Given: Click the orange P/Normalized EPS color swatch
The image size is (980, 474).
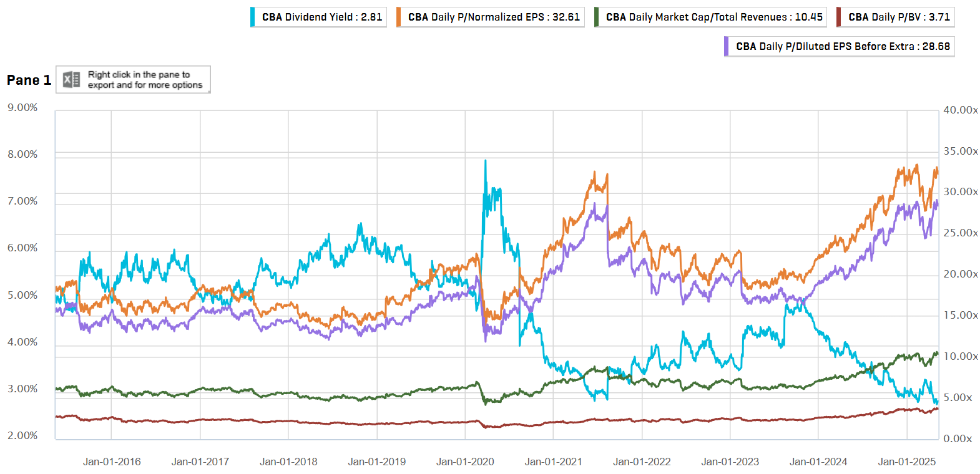Looking at the screenshot, I should coord(398,17).
